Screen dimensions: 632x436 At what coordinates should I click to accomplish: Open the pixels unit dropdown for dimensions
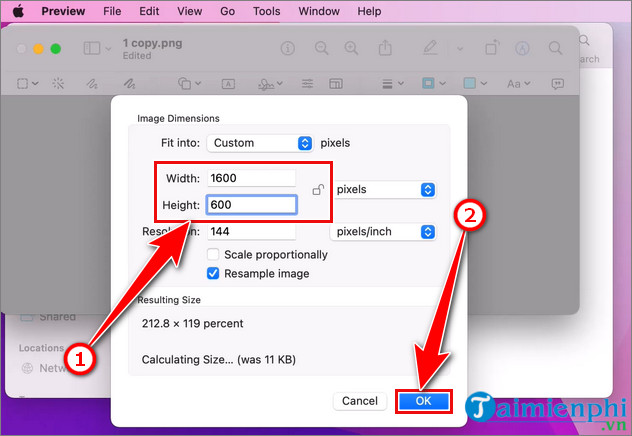coord(385,189)
